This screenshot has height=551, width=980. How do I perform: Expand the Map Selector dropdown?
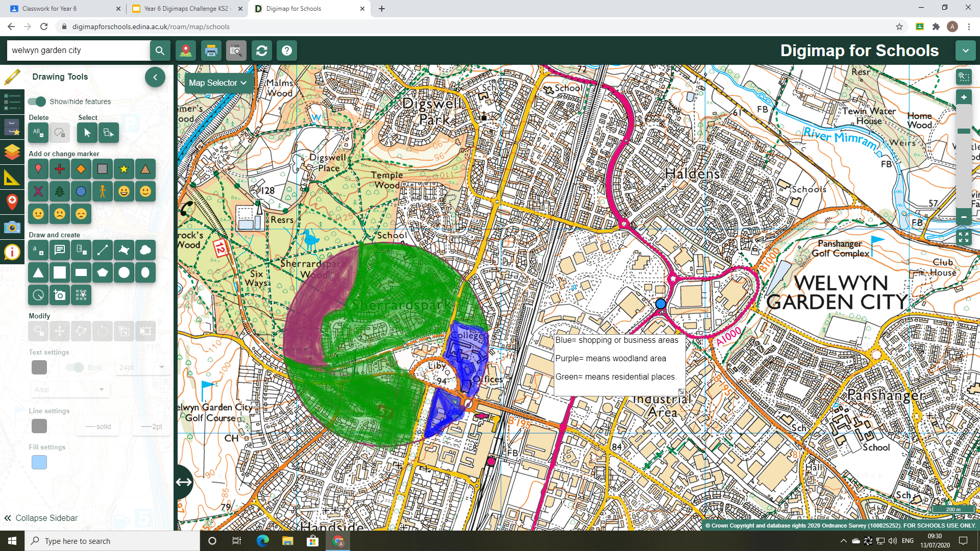tap(218, 83)
